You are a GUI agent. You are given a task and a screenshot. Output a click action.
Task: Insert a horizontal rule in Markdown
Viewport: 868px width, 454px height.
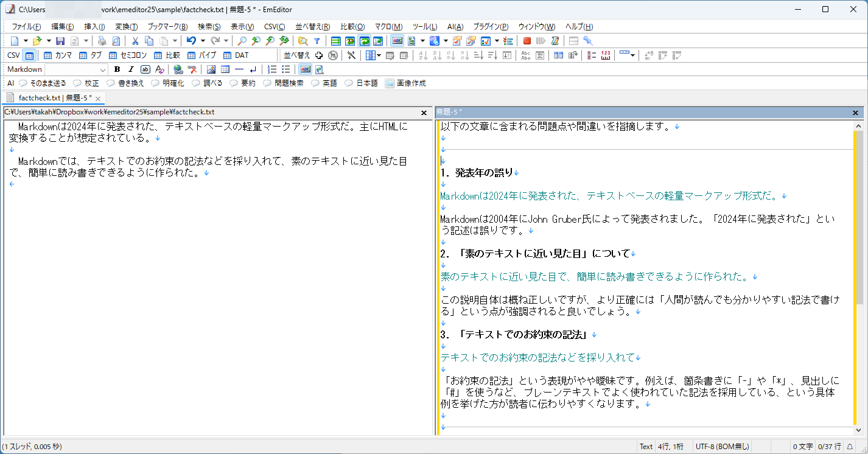[240, 69]
